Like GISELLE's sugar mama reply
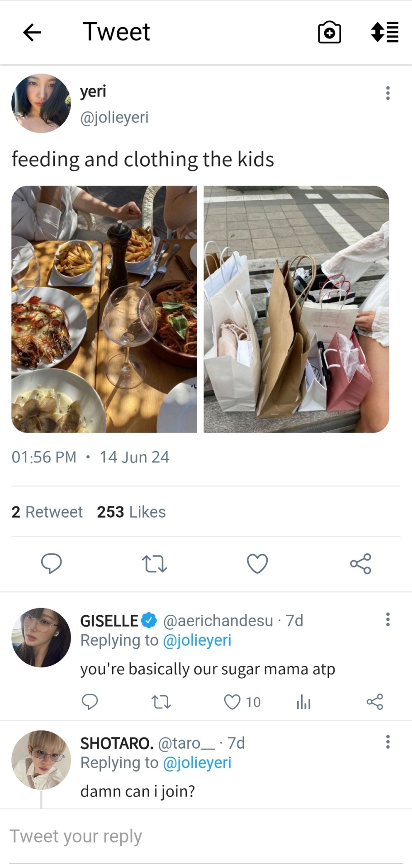The image size is (412, 868). [x=232, y=702]
